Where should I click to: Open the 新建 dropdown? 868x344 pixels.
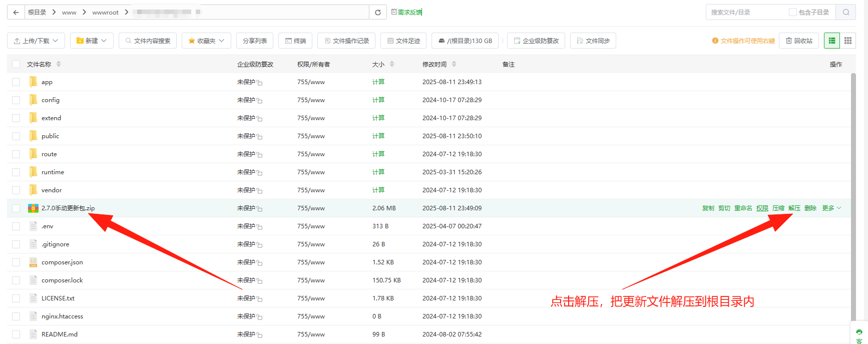pyautogui.click(x=92, y=41)
